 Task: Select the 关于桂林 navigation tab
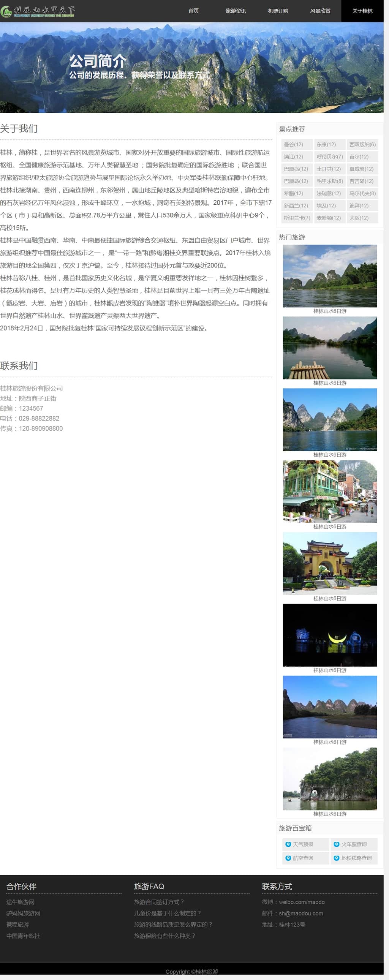362,11
